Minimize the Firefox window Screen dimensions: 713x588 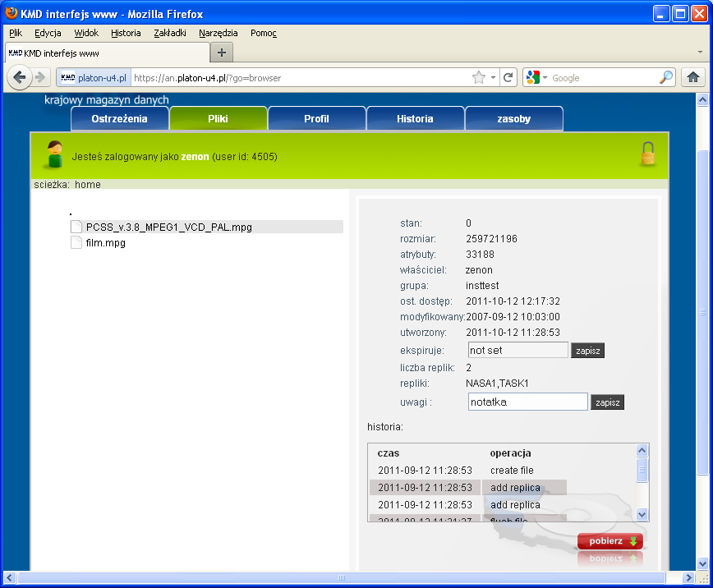click(661, 14)
